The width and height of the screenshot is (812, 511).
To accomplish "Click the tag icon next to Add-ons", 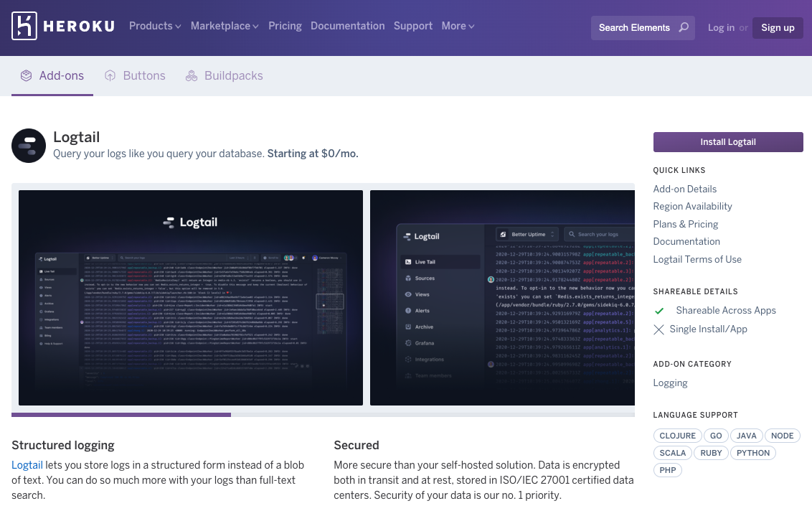I will (x=25, y=75).
